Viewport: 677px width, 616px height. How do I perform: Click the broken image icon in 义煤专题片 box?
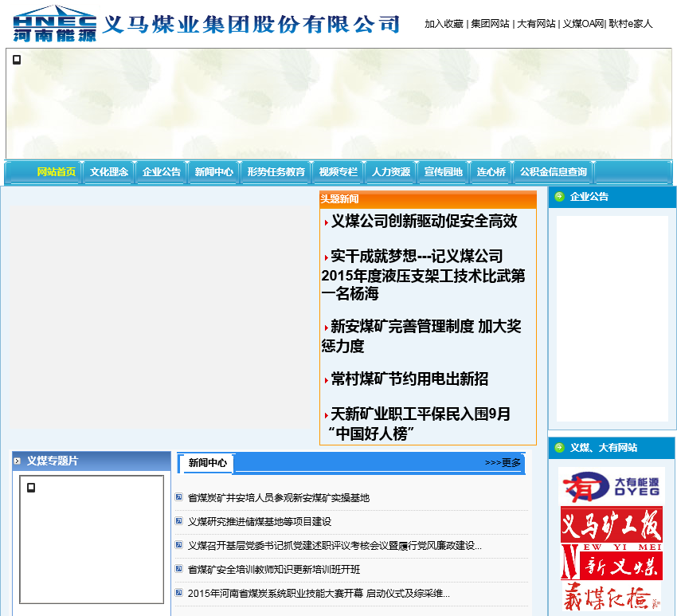click(31, 488)
